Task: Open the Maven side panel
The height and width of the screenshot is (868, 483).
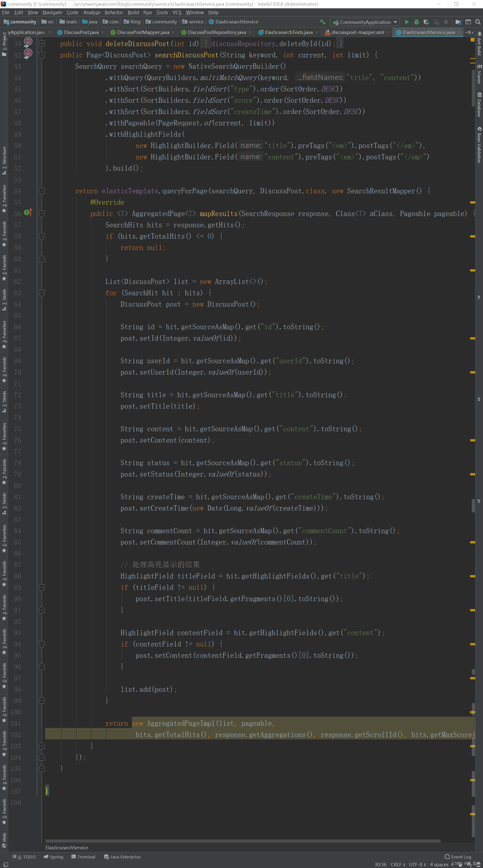Action: point(479,74)
